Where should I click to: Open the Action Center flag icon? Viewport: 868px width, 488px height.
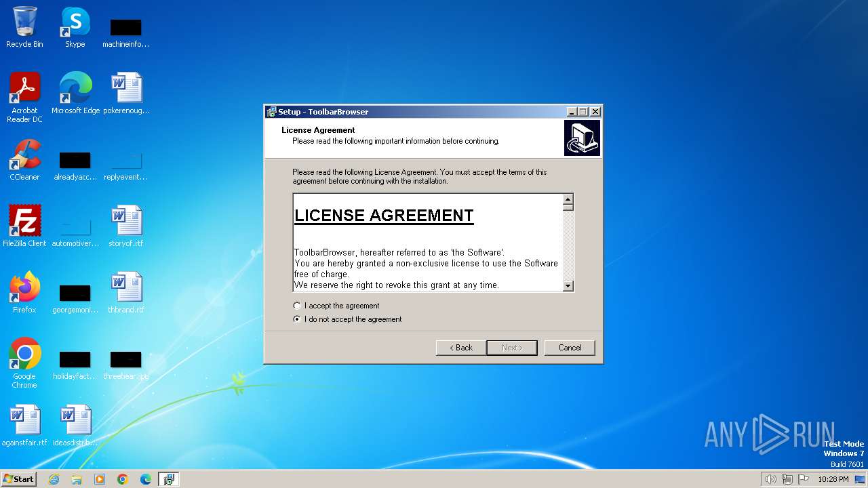804,479
